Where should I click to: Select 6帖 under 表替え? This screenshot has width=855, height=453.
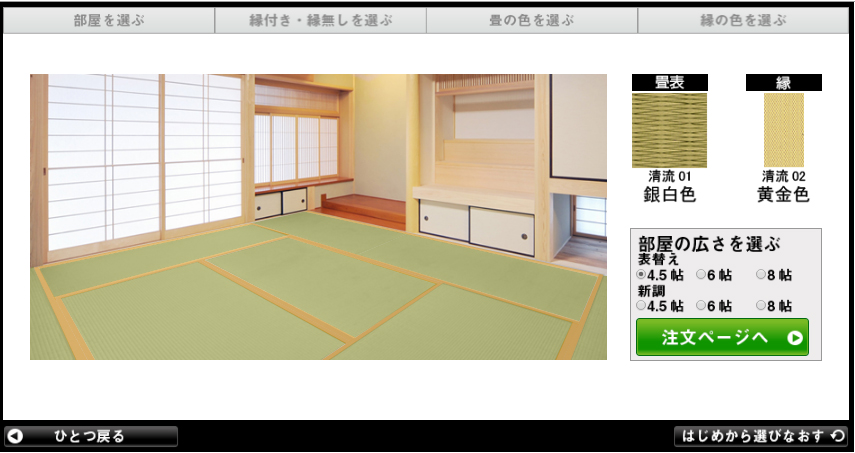(x=701, y=274)
